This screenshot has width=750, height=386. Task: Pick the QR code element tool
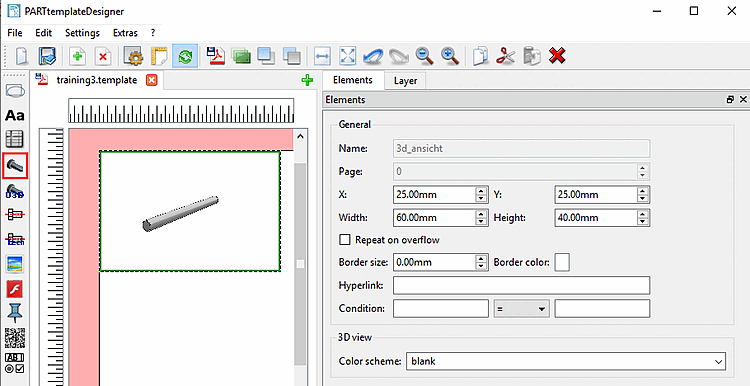[x=15, y=338]
